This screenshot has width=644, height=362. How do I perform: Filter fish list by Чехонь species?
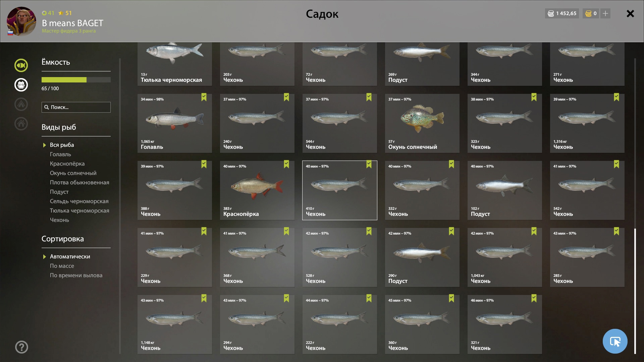click(x=59, y=220)
